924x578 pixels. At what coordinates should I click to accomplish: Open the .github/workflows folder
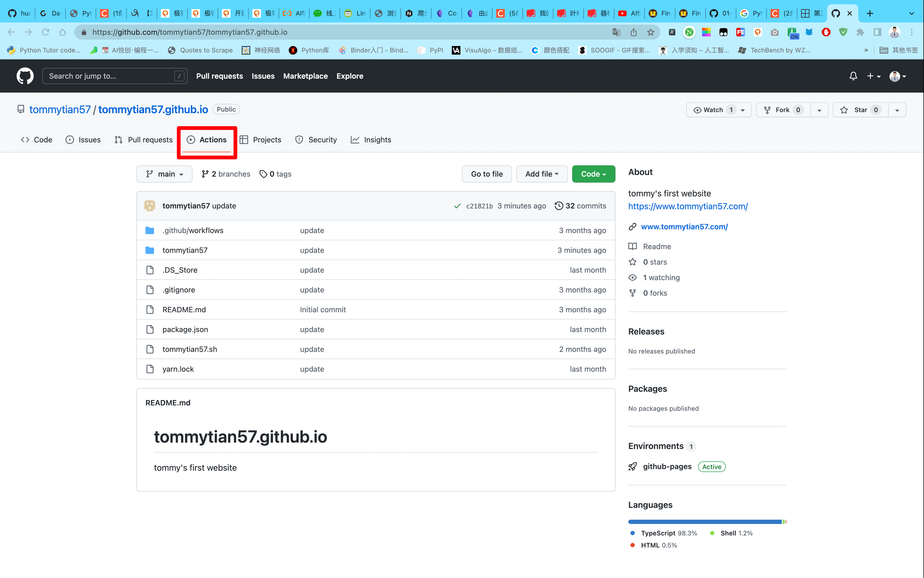point(193,230)
